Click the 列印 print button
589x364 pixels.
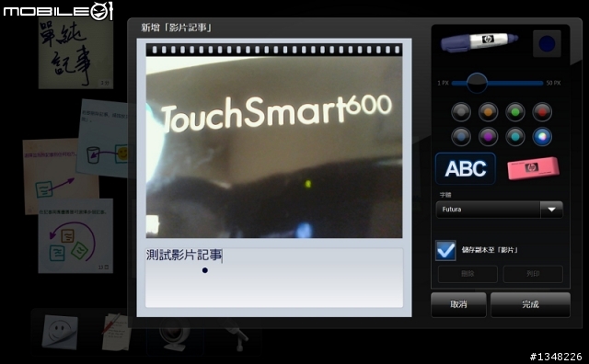[x=533, y=274]
